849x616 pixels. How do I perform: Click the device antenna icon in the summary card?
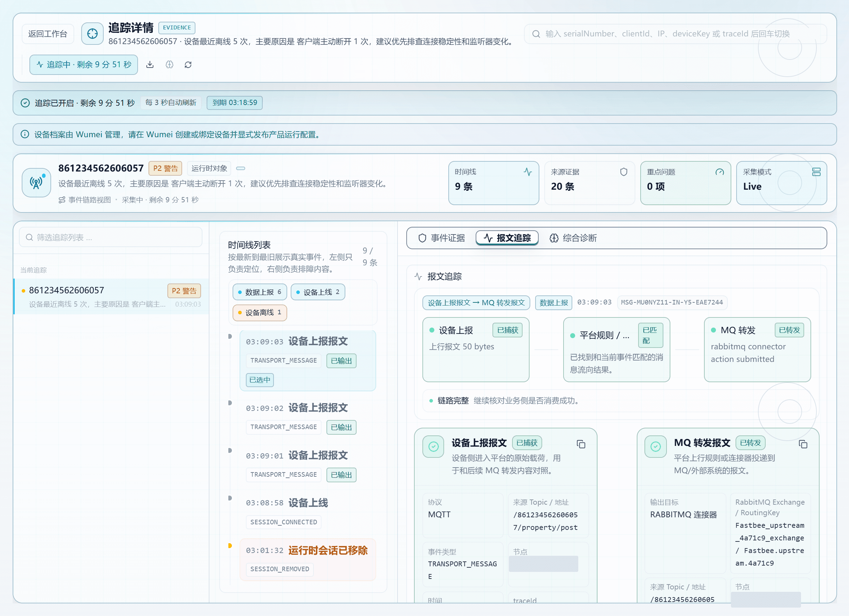tap(36, 182)
